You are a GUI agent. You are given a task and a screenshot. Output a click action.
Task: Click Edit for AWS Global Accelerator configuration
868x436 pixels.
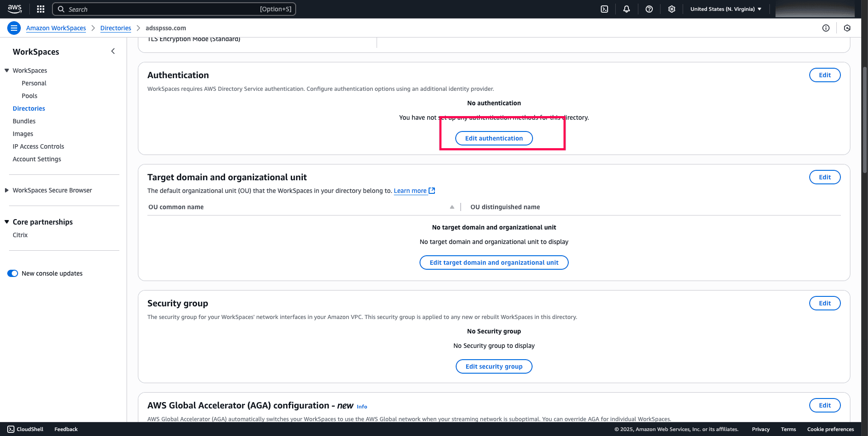pos(825,405)
